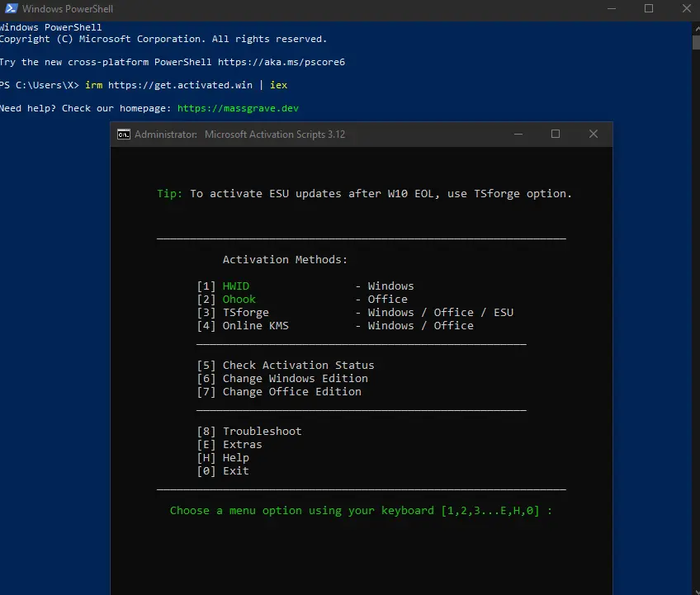Image resolution: width=700 pixels, height=595 pixels.
Task: Click the Windows PowerShell title bar icon
Action: (12, 8)
